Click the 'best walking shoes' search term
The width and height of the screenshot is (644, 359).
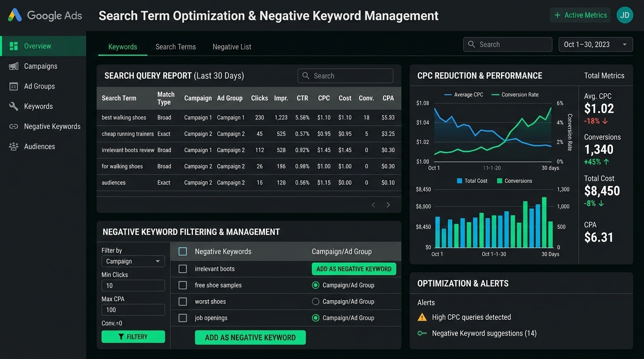pyautogui.click(x=124, y=118)
